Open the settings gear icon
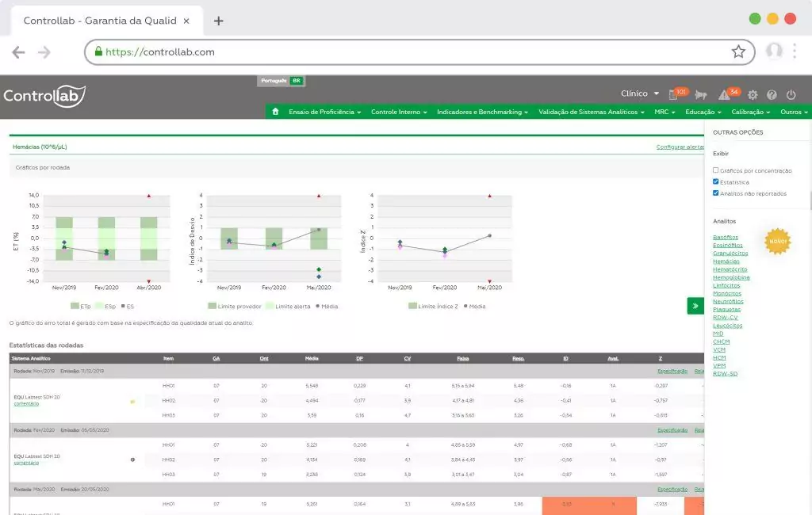This screenshot has height=515, width=812. pyautogui.click(x=753, y=95)
